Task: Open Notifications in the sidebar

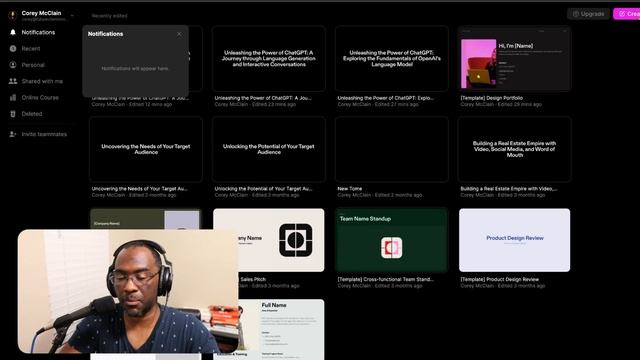Action: pos(38,32)
